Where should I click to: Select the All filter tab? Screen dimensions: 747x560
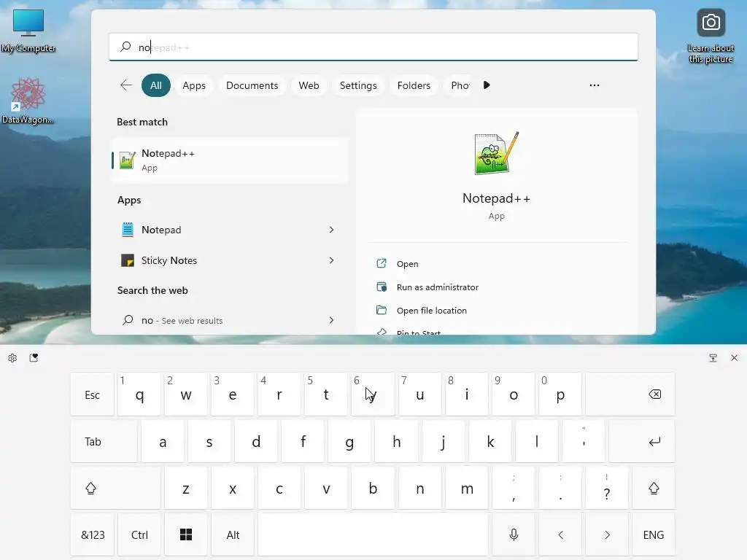[x=156, y=85]
